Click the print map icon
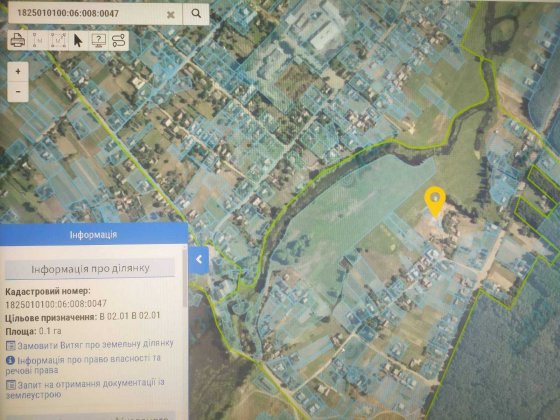560x420 pixels. (18, 40)
